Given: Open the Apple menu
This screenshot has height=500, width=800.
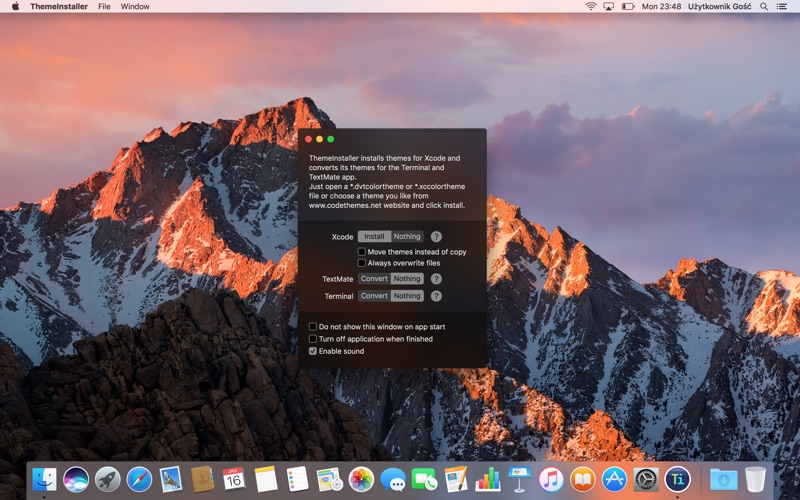Looking at the screenshot, I should pos(15,6).
